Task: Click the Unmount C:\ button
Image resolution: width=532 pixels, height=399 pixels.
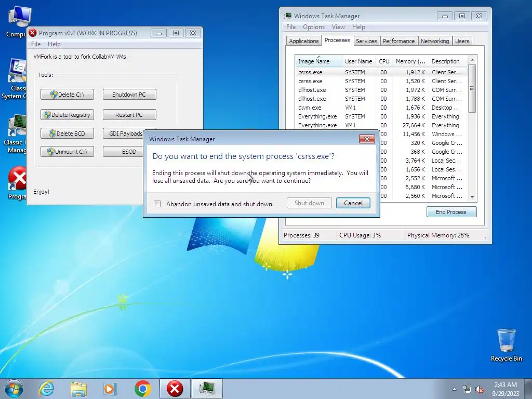Action: pos(67,152)
